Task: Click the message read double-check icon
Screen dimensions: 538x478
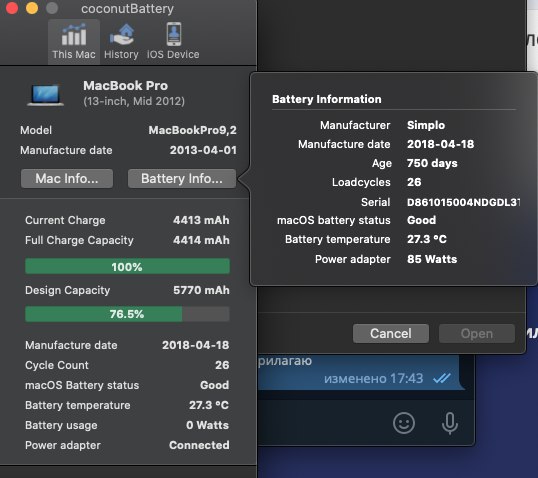Action: coord(442,378)
